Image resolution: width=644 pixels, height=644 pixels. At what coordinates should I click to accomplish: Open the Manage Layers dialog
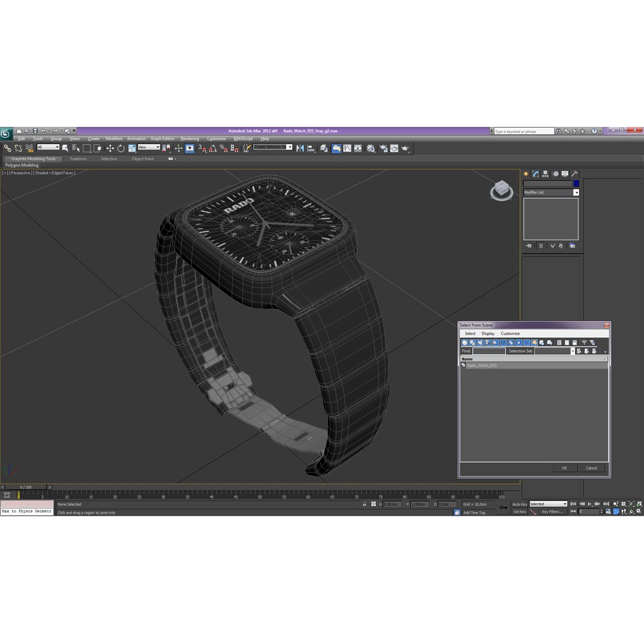pos(324,148)
